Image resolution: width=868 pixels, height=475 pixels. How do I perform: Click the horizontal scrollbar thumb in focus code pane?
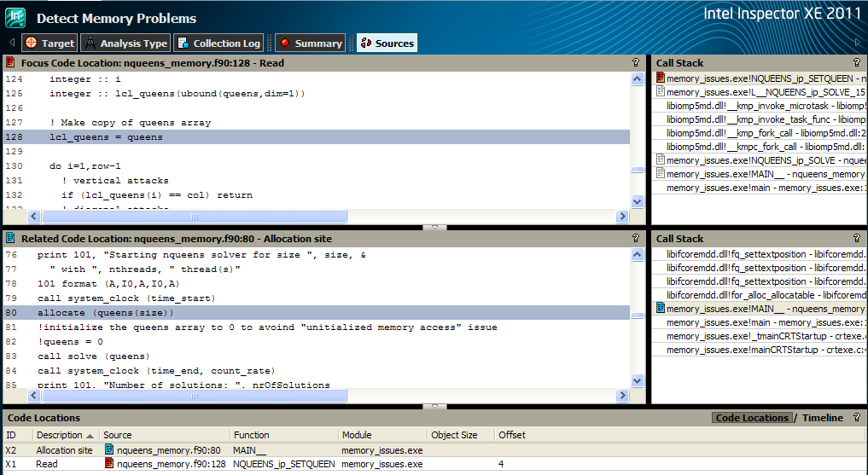pyautogui.click(x=195, y=217)
